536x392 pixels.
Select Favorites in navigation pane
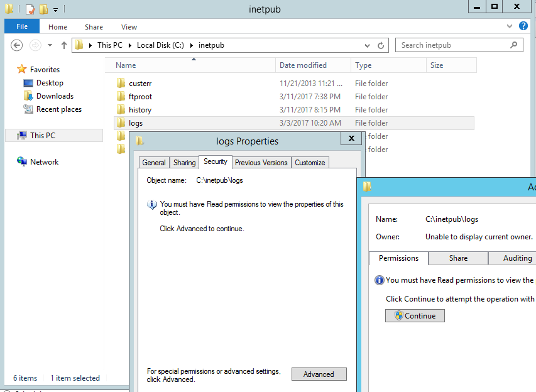[45, 69]
